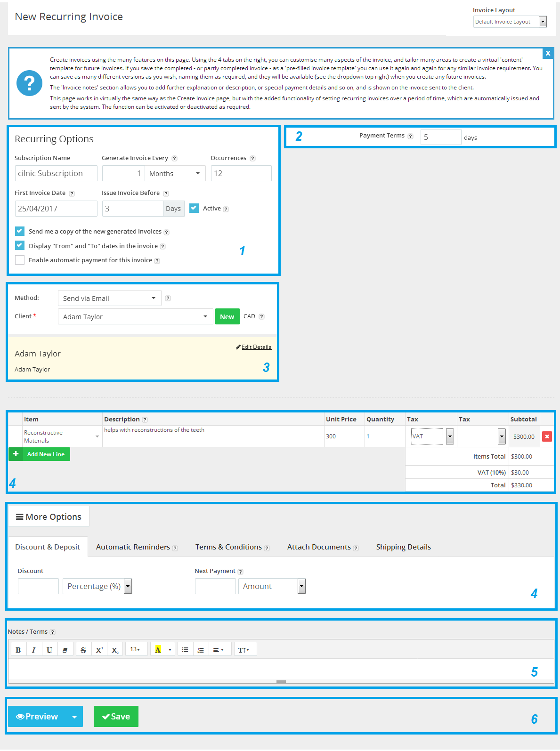Open help icon next to Method dropdown
The image size is (560, 751).
(168, 298)
